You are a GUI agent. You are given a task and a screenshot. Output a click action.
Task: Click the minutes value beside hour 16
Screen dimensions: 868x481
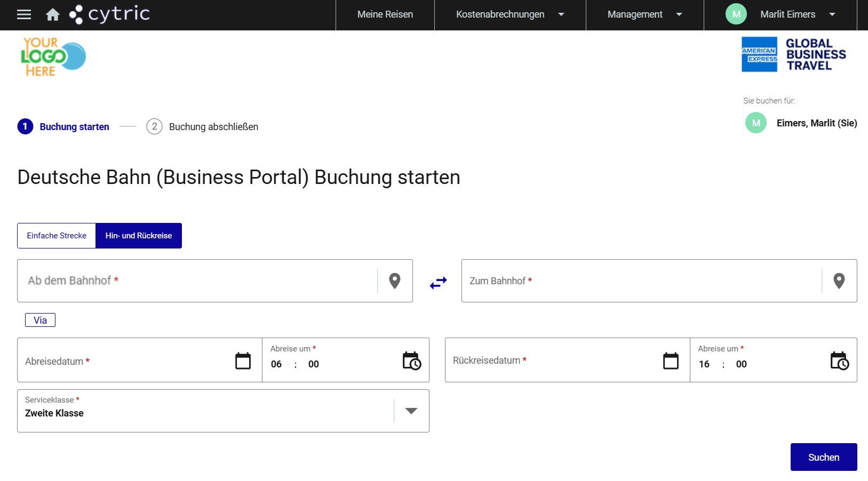pyautogui.click(x=742, y=364)
